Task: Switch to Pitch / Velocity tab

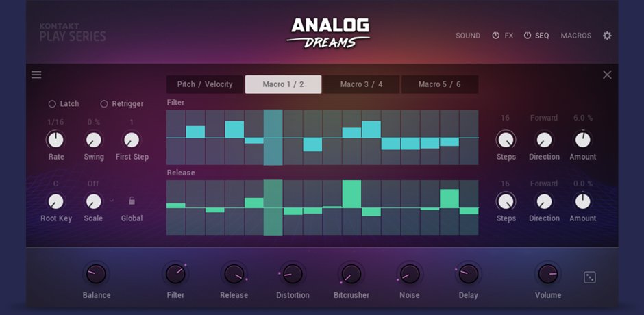Action: pos(205,84)
